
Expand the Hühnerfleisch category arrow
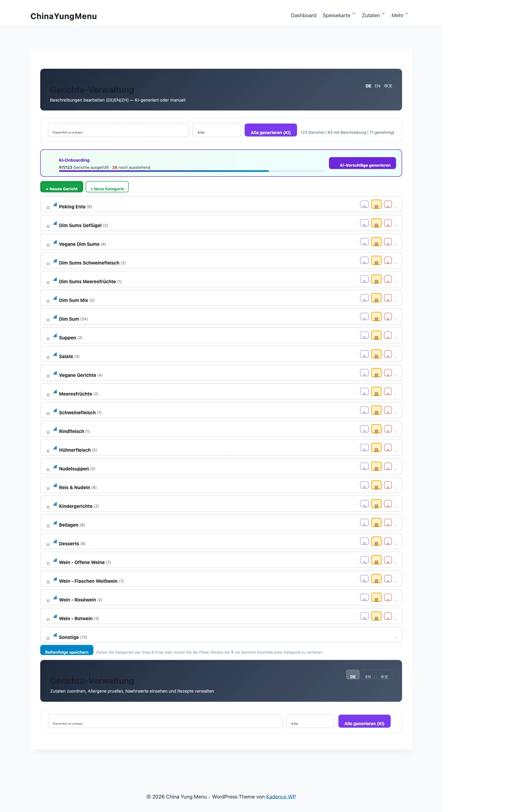coord(396,451)
